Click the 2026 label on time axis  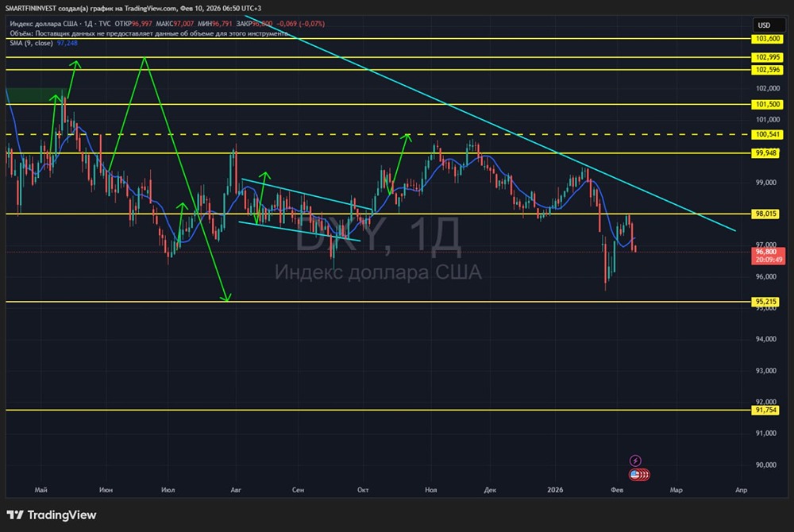click(x=555, y=490)
